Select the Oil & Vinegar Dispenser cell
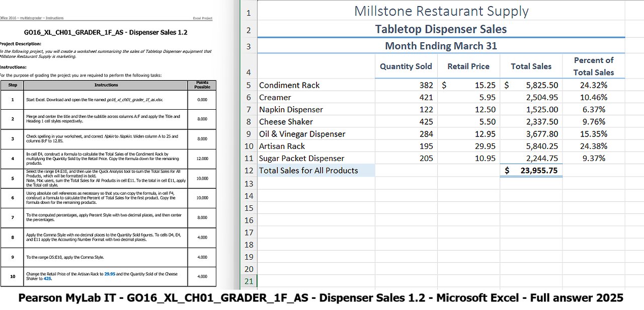 coord(316,134)
